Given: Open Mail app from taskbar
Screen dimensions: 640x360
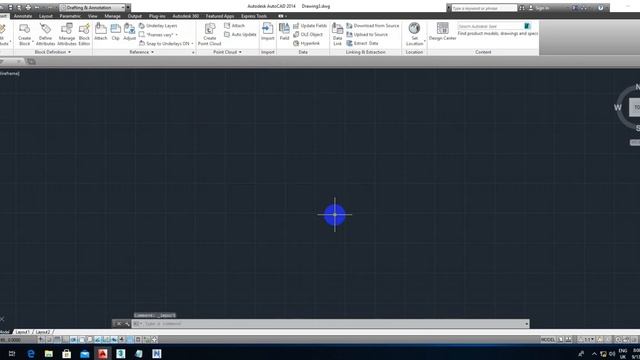Looking at the screenshot, I should (84, 353).
